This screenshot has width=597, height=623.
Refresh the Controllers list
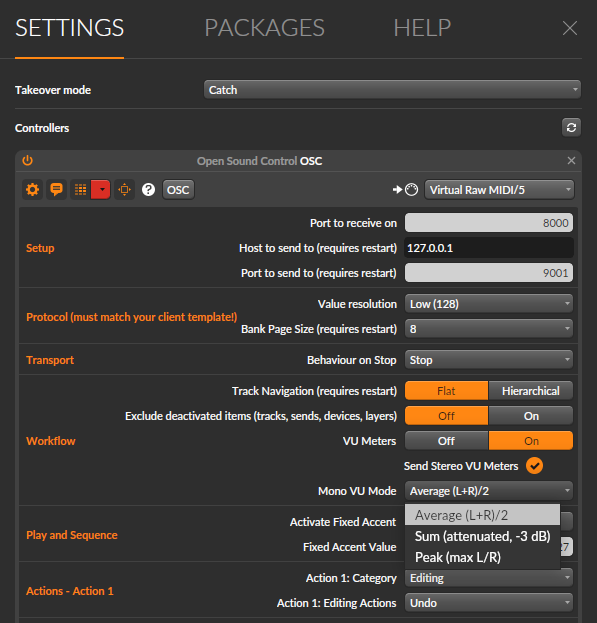[571, 128]
